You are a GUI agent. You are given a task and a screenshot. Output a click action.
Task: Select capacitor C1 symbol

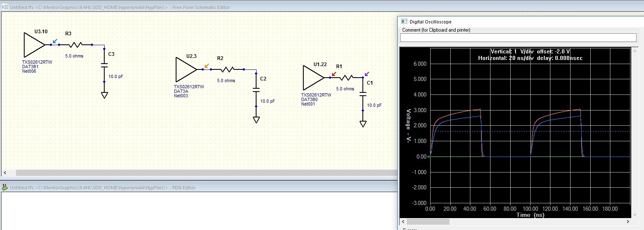tap(363, 94)
